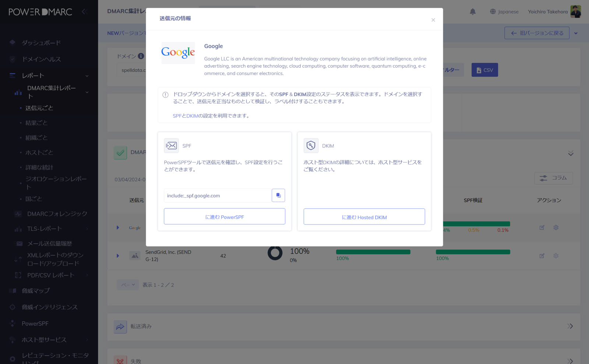Select ホストごと report view

pos(39,152)
